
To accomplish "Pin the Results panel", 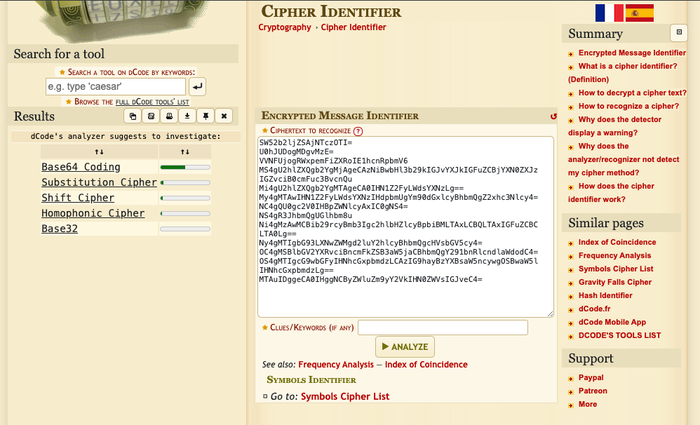I will coord(205,116).
